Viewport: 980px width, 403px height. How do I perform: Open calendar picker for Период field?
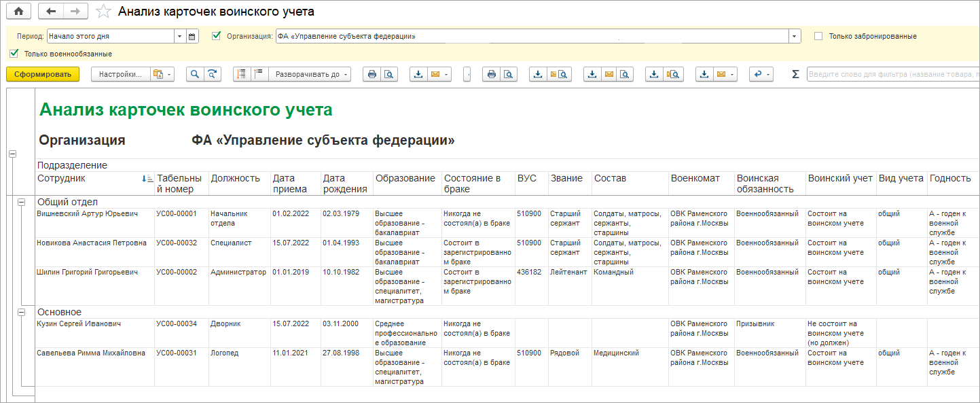coord(192,36)
